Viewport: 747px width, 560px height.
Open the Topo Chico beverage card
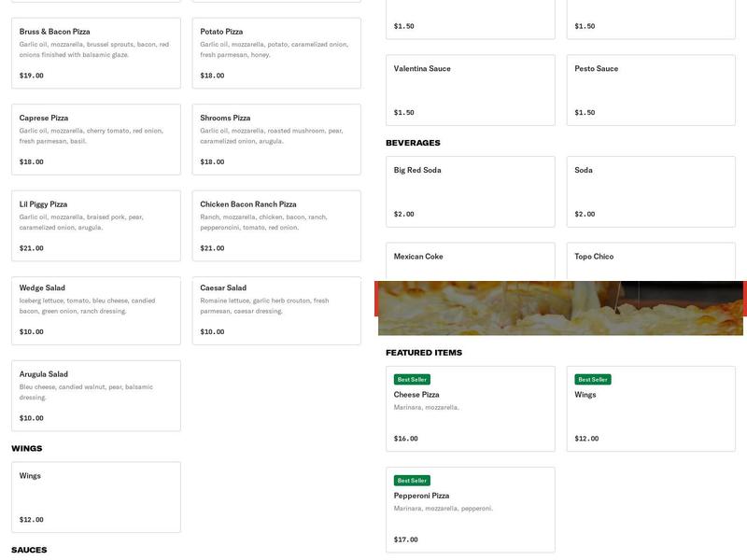651,262
